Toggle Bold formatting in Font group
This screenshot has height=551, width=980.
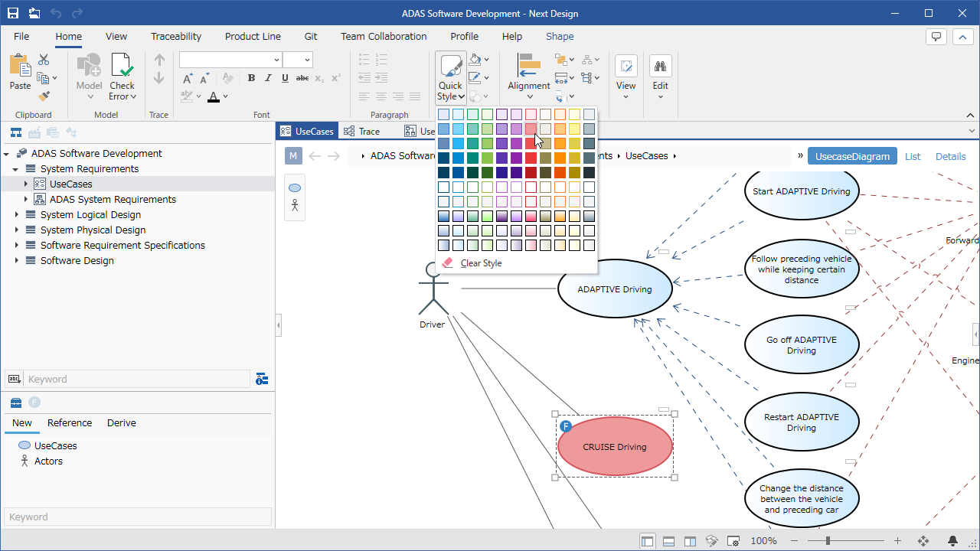[x=252, y=78]
